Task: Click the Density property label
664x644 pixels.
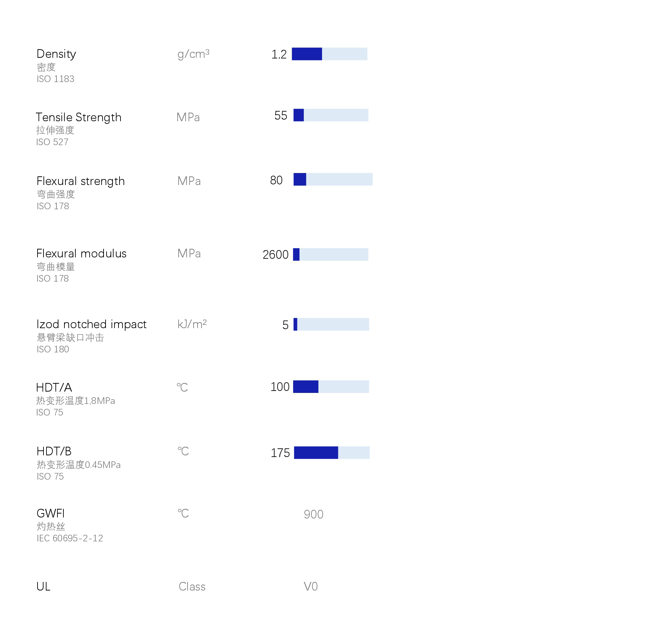Action: [x=56, y=54]
